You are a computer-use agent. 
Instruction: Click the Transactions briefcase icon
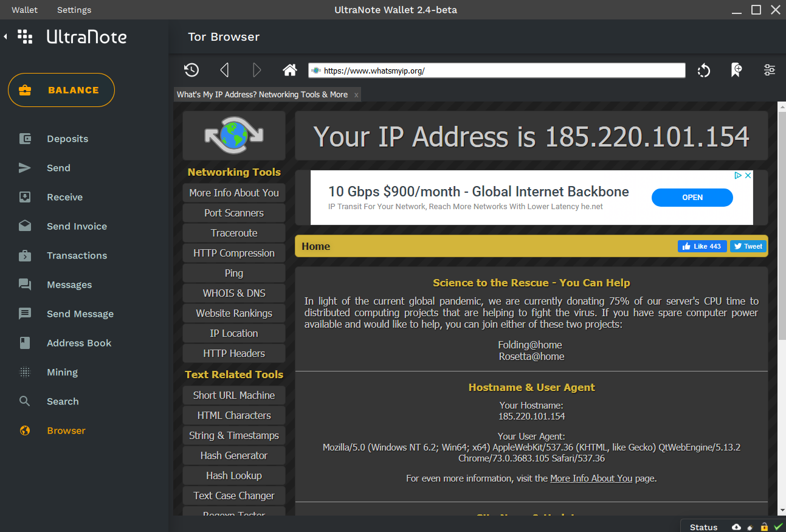point(25,255)
